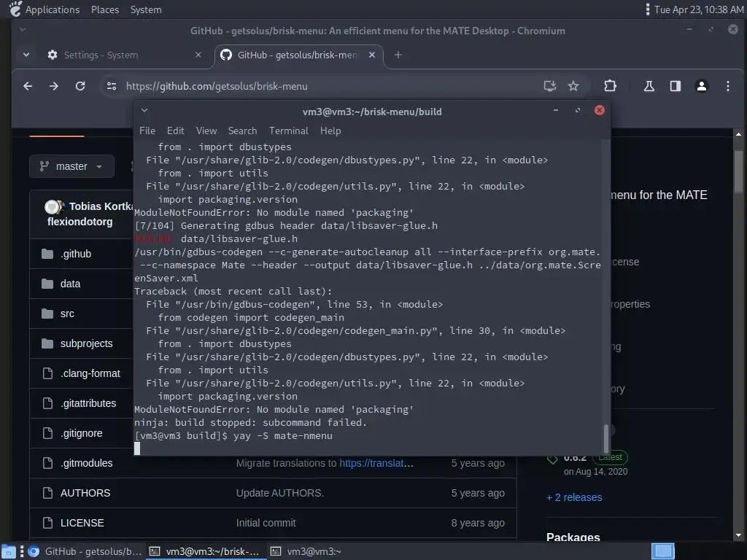Viewport: 747px width, 560px height.
Task: Open terminal Search menu
Action: tap(242, 131)
